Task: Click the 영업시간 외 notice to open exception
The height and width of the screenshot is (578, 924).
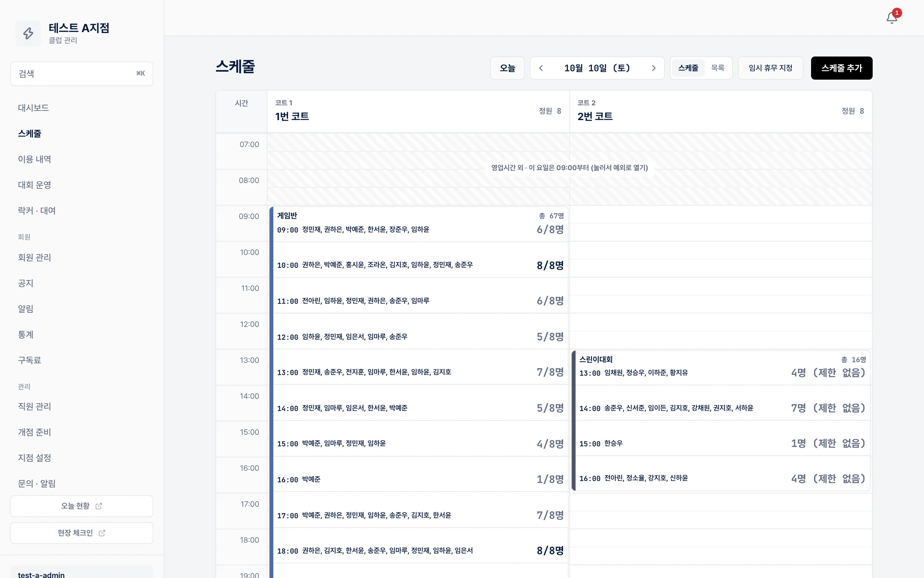Action: coord(569,168)
